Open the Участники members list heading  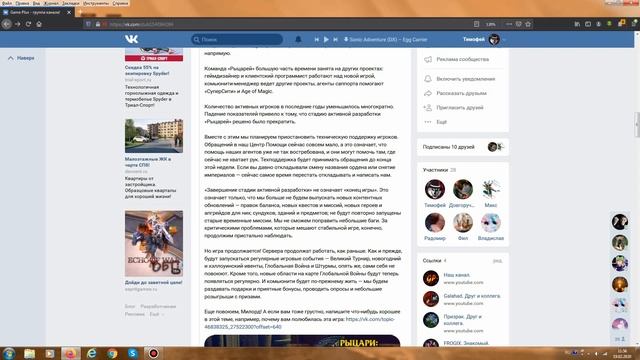(x=435, y=170)
